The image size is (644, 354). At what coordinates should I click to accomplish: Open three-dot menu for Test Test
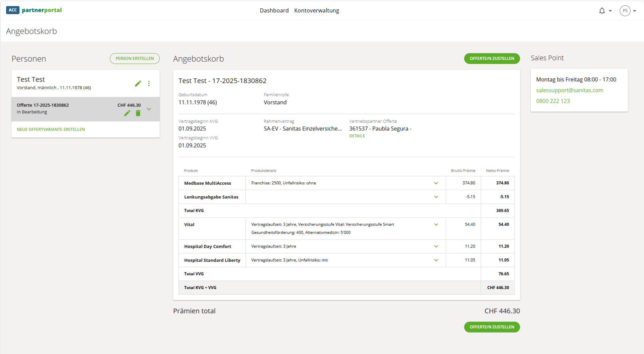[149, 83]
